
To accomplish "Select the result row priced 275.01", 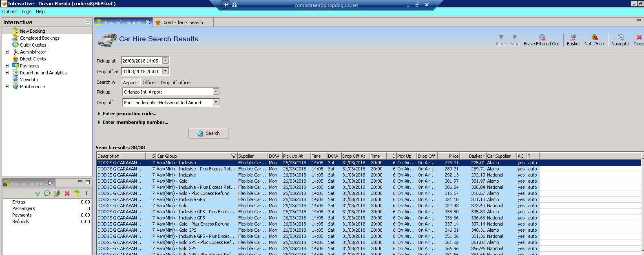I will [369, 163].
